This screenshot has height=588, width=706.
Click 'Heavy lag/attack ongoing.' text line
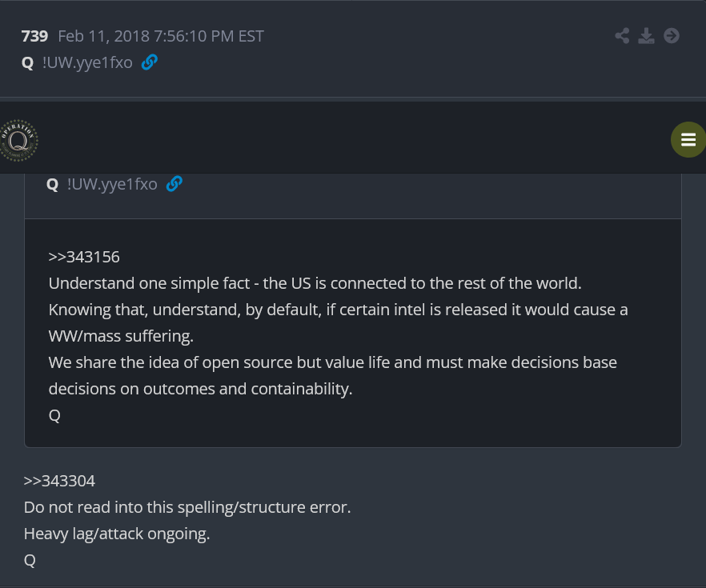coord(117,534)
